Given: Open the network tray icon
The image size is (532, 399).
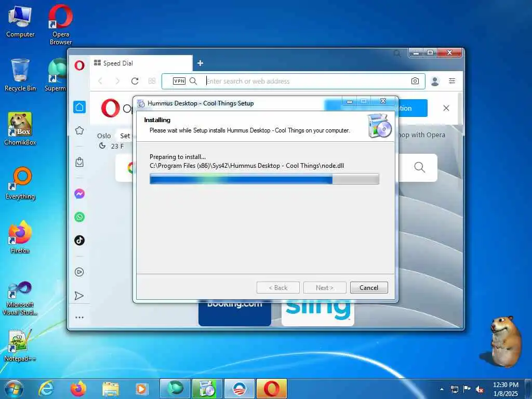Looking at the screenshot, I should click(454, 389).
